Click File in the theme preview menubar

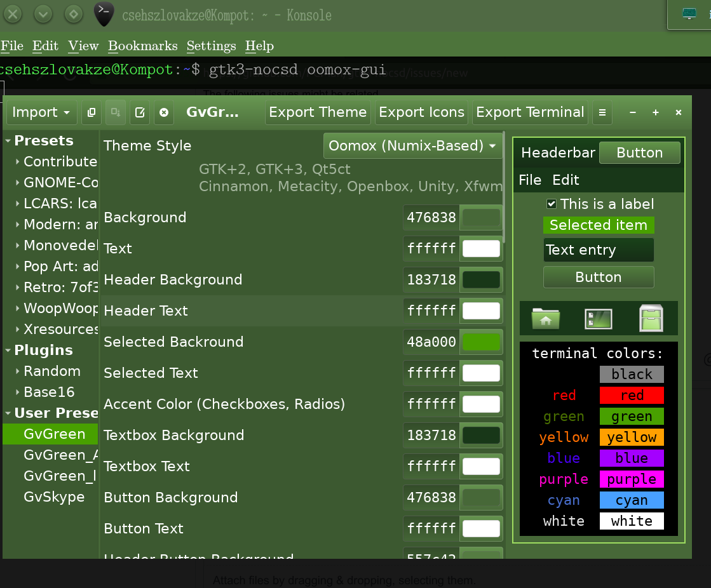click(x=530, y=180)
